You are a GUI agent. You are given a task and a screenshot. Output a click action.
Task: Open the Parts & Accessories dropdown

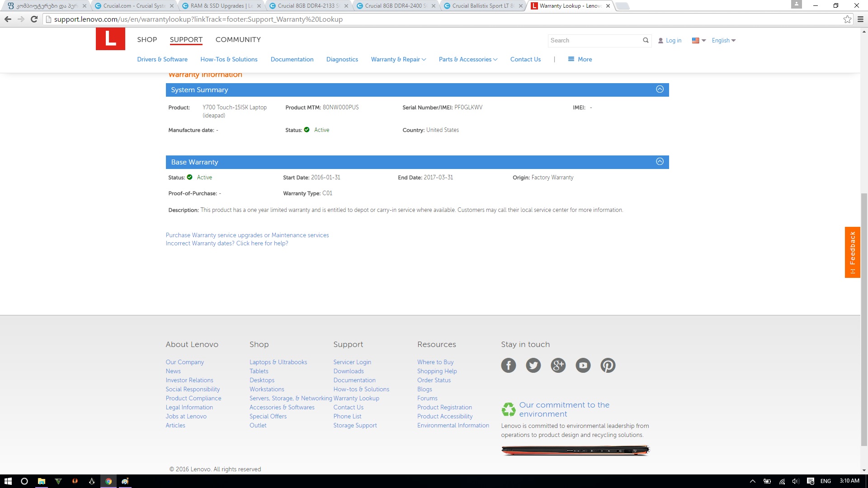[467, 59]
